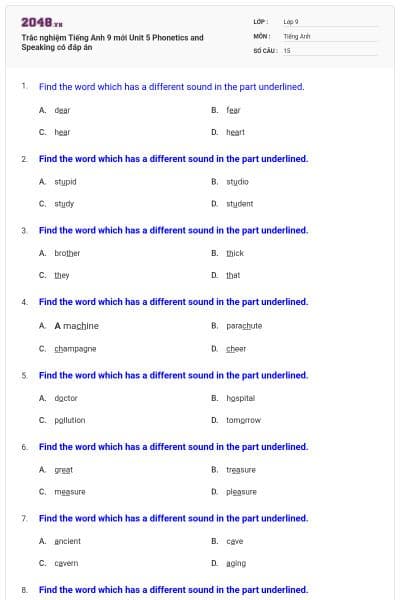The height and width of the screenshot is (600, 400).
Task: Select option D cheer in question 4
Action: pyautogui.click(x=236, y=349)
